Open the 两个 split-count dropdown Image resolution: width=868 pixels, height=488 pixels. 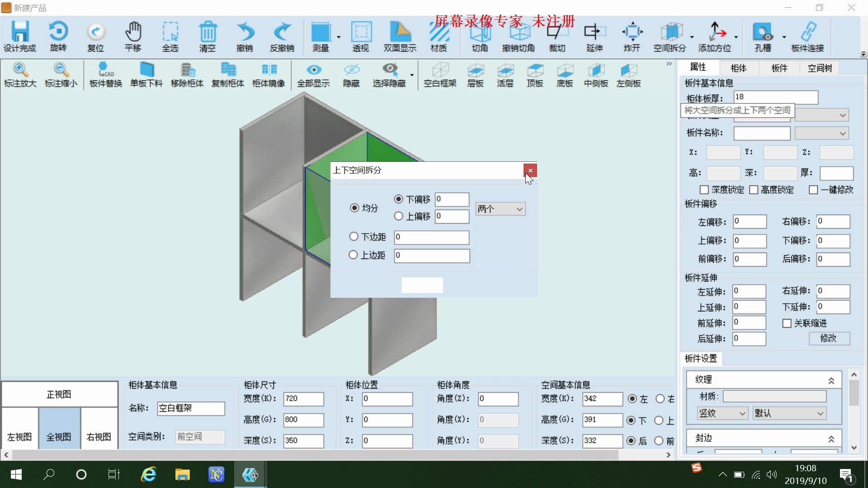500,209
